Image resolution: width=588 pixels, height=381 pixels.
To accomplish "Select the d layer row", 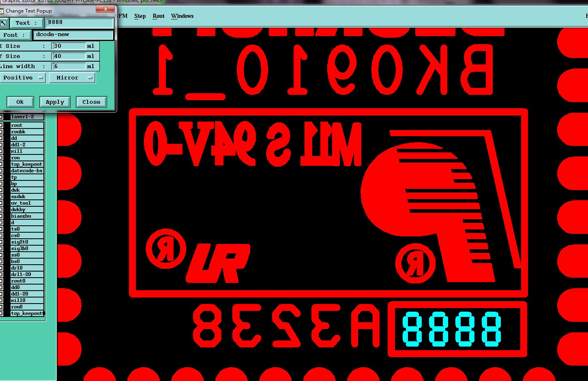I will pos(27,223).
